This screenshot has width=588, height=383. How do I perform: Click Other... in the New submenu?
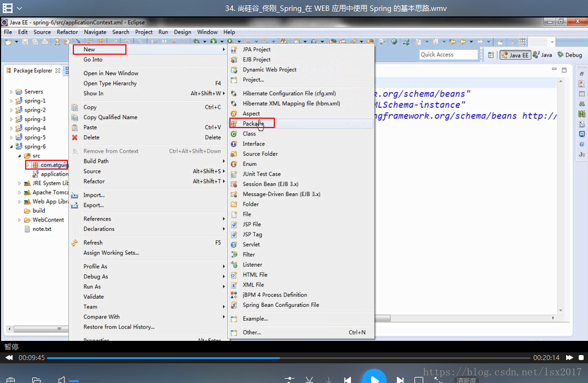[x=252, y=333]
